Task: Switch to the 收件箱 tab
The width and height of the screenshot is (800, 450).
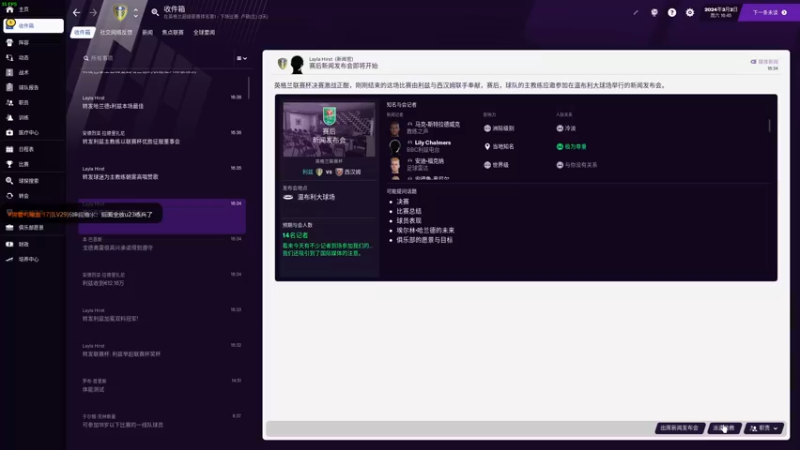Action: [82, 32]
